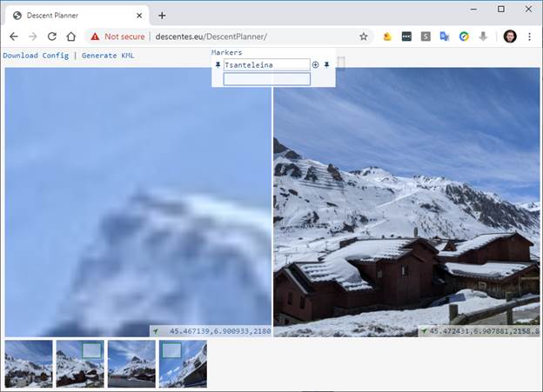Select the Descent Planner tab
The height and width of the screenshot is (392, 543).
click(x=77, y=16)
